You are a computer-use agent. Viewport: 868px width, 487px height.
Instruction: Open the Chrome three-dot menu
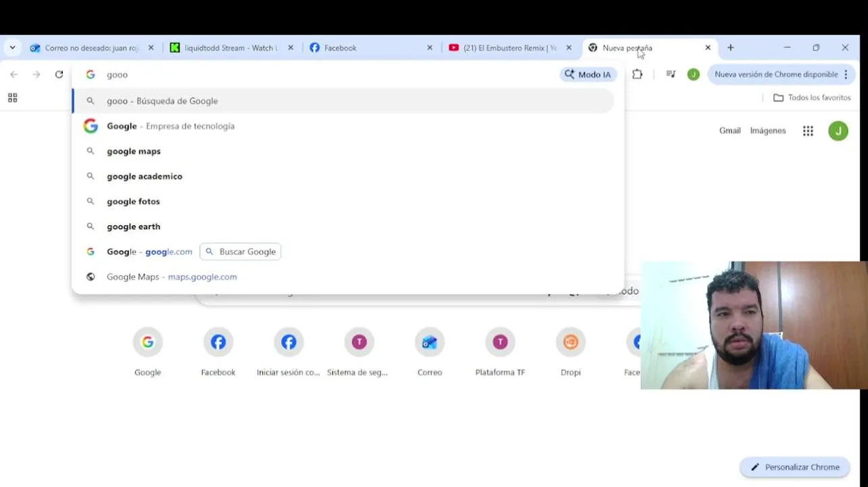pos(846,74)
